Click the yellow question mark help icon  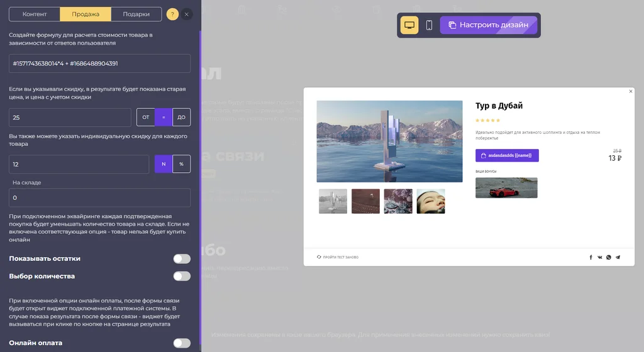click(x=172, y=14)
